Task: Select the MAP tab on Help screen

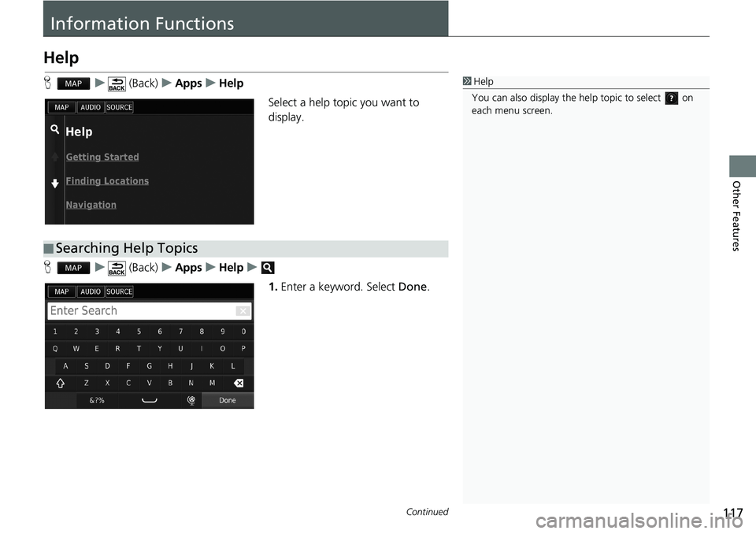Action: coord(61,107)
